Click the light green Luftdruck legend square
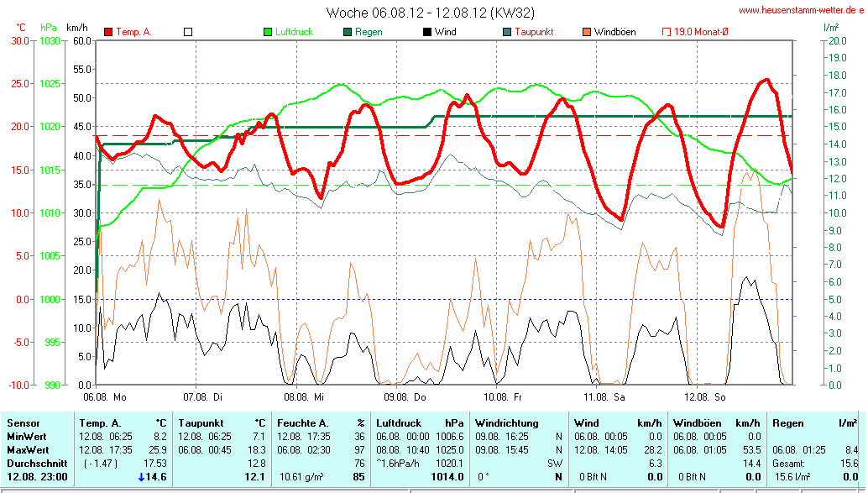 click(269, 32)
